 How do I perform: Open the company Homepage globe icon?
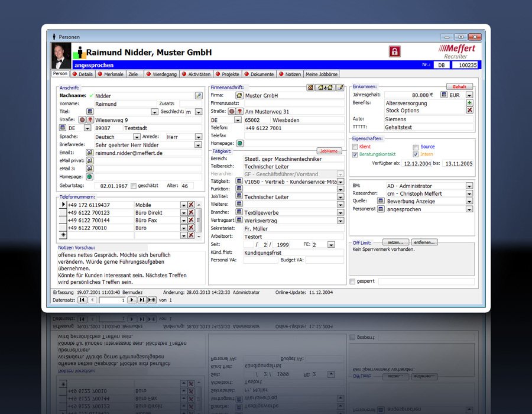click(239, 143)
